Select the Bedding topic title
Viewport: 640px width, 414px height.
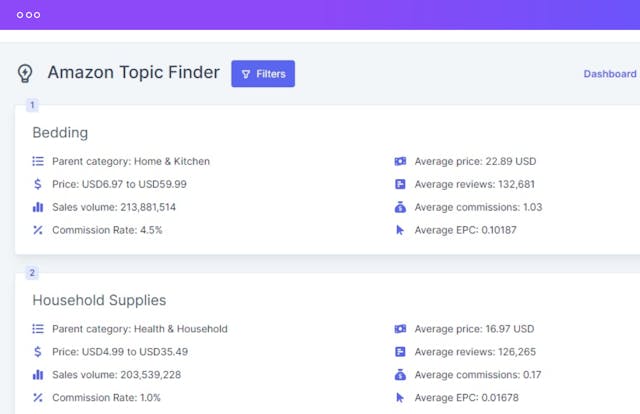(60, 133)
